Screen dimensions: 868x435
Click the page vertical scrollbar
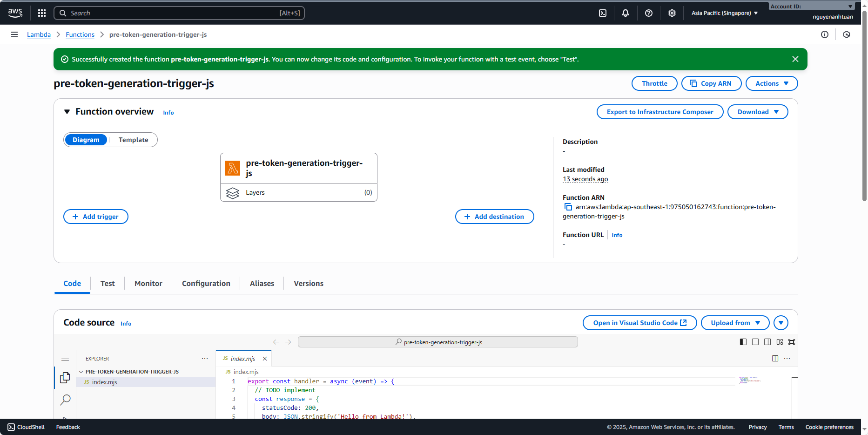point(864,107)
